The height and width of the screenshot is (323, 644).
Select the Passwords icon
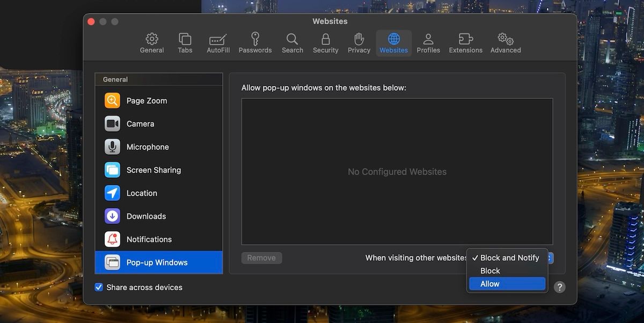pos(255,43)
